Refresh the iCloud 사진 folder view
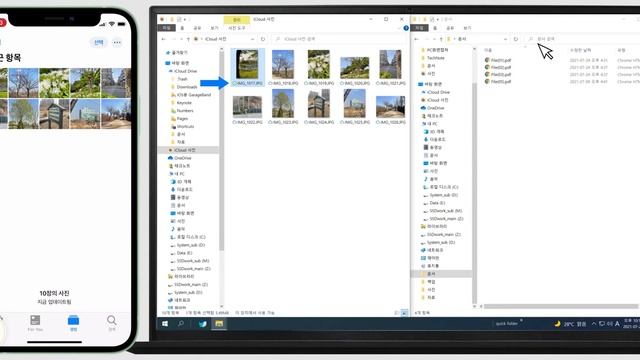640x360 pixels. (x=263, y=39)
